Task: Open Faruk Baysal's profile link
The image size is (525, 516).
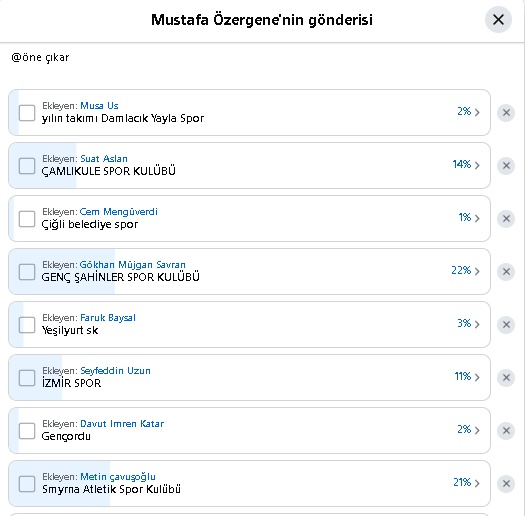Action: [x=108, y=318]
